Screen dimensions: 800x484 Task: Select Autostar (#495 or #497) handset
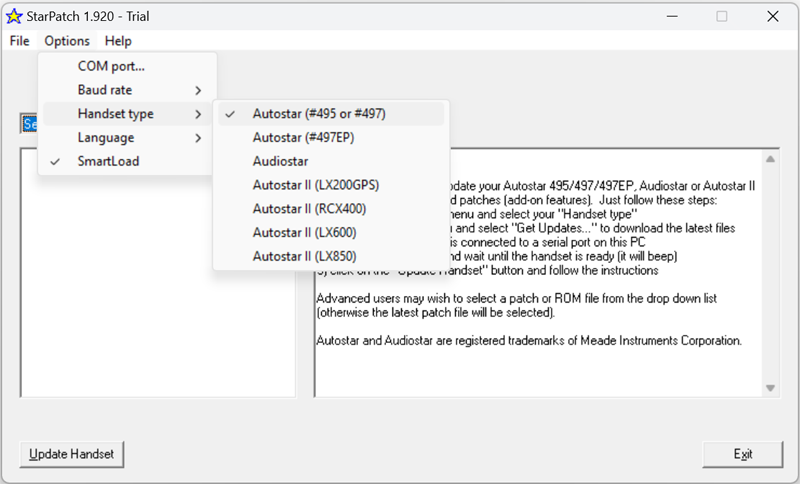(319, 114)
